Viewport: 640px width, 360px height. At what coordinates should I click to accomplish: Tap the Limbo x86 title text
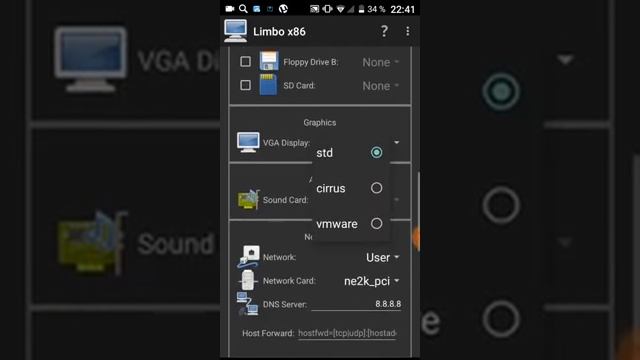[x=279, y=31]
